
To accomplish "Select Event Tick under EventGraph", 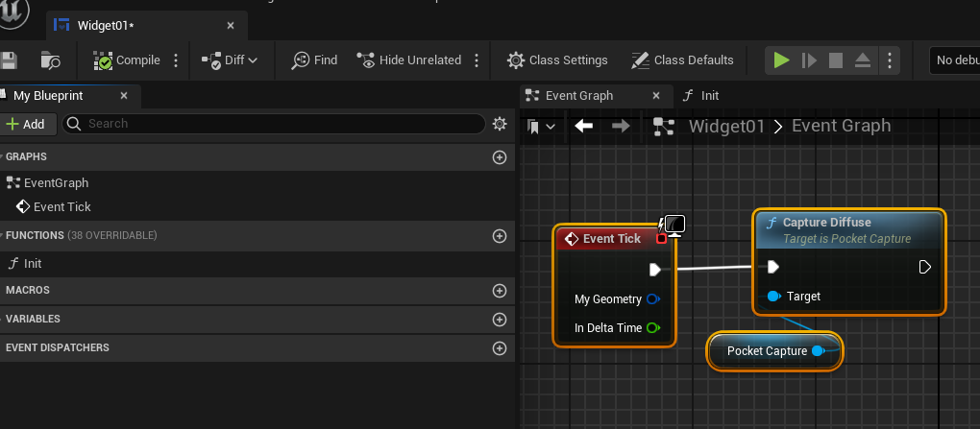I will coord(54,206).
